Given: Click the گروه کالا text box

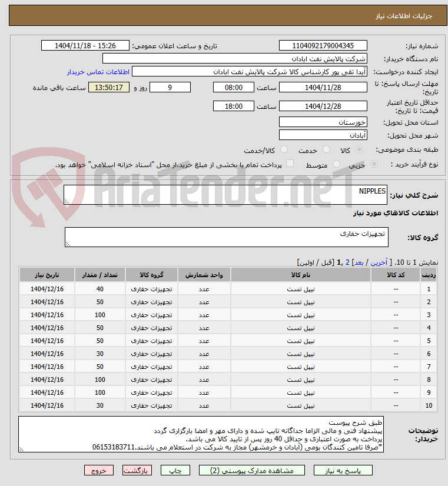Looking at the screenshot, I should [x=226, y=237].
